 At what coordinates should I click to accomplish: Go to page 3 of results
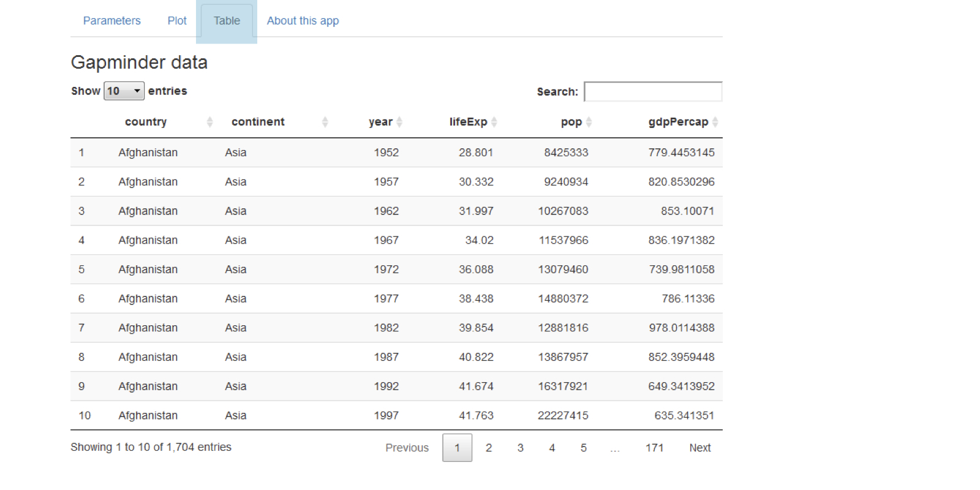(521, 448)
